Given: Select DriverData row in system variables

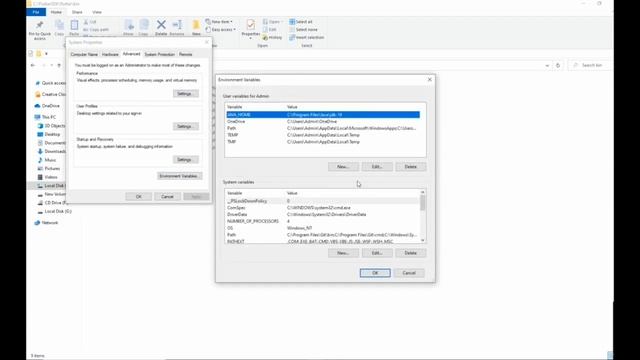Looking at the screenshot, I should tap(322, 214).
